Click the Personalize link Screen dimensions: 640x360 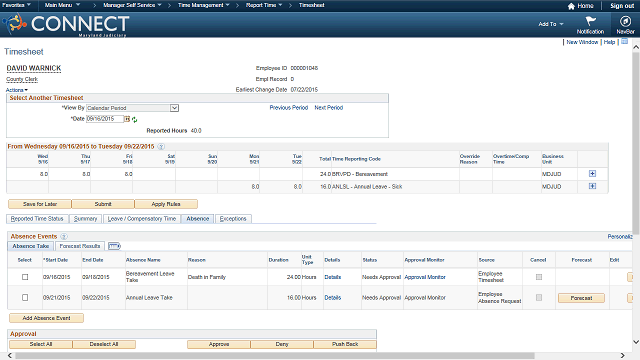(x=620, y=236)
